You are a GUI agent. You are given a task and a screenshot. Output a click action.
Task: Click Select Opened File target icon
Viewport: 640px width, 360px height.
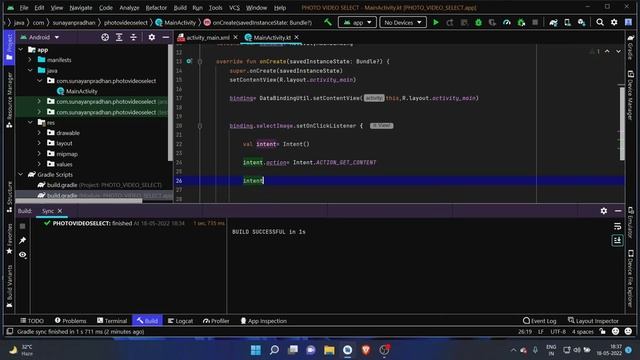(x=105, y=37)
